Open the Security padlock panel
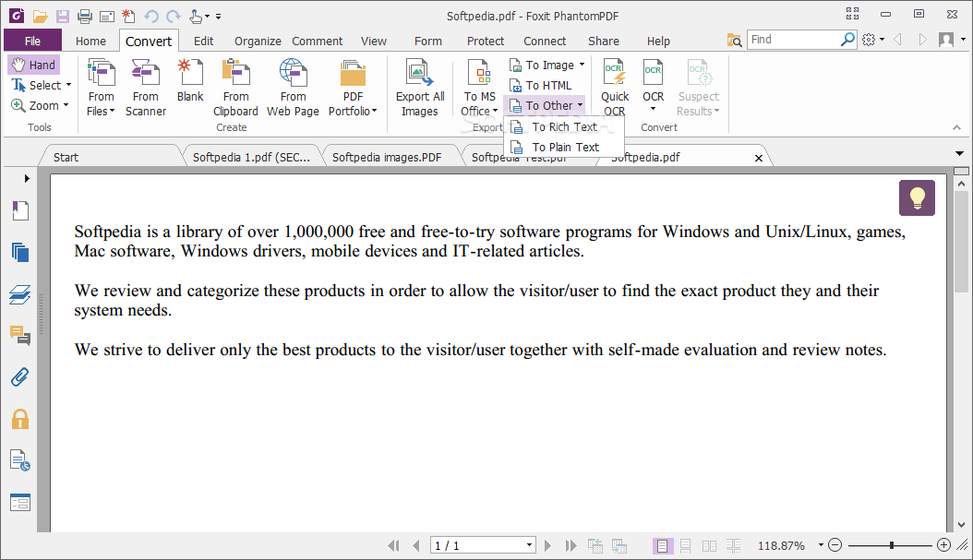Screen dimensions: 973x560 20,419
